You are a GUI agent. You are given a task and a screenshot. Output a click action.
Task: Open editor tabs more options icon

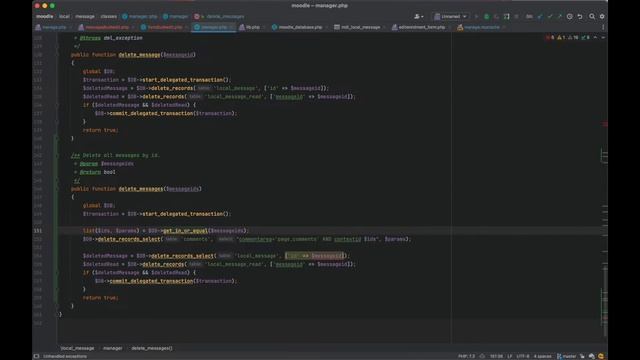[x=603, y=27]
